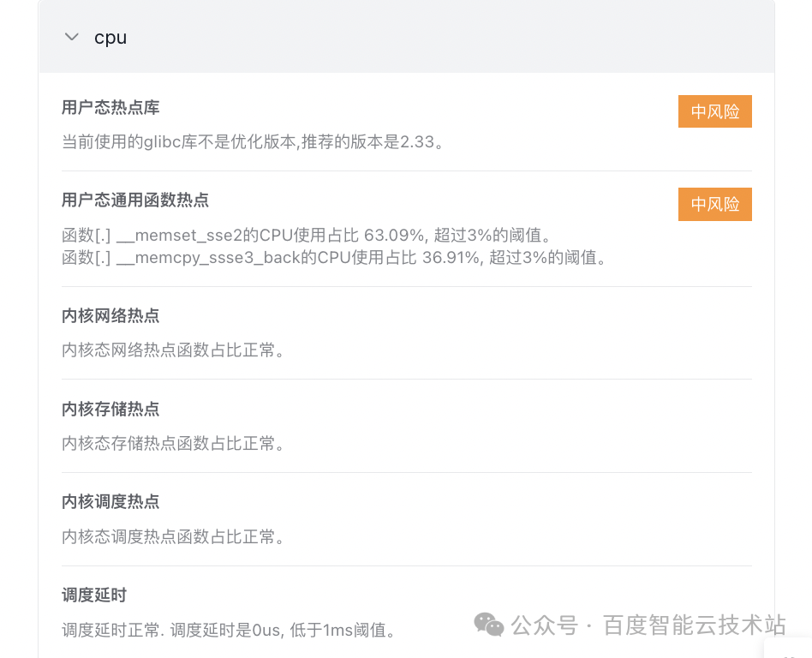Screen dimensions: 812x658
Task: Click 中风险 badge for 用户态通用函数热点
Action: 714,204
